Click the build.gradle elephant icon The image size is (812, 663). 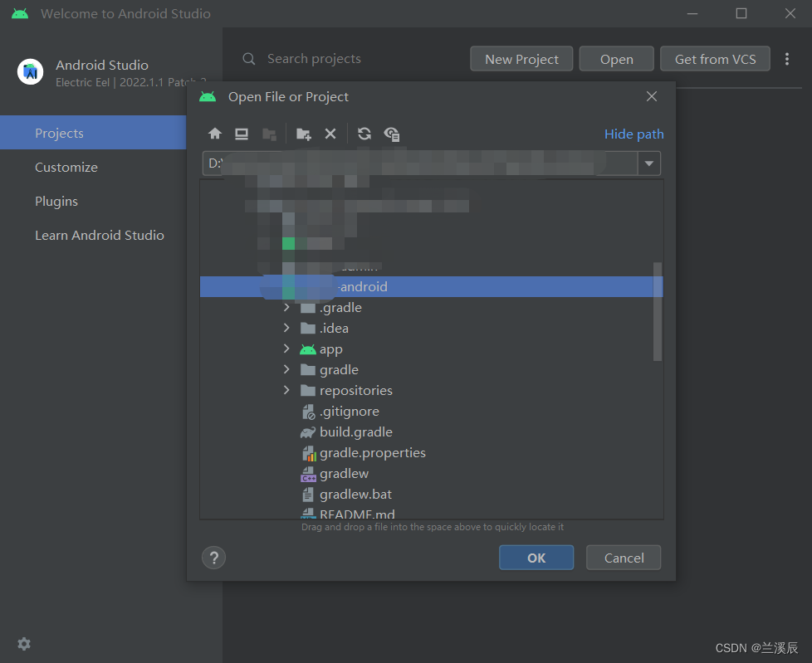click(x=307, y=432)
